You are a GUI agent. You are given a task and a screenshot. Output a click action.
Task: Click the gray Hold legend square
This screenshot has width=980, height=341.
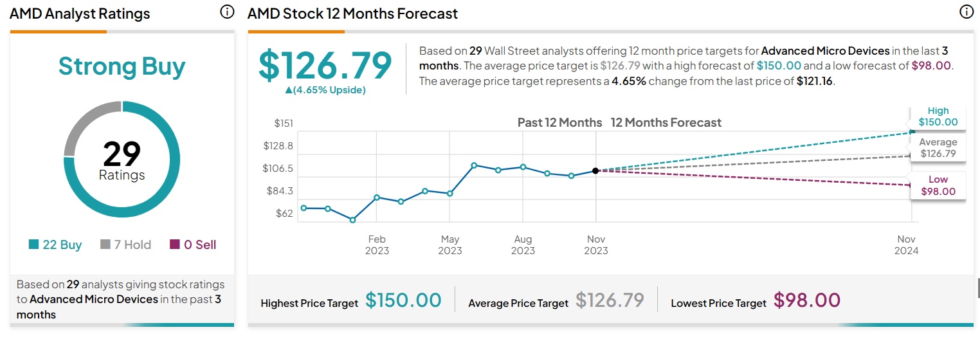[105, 244]
